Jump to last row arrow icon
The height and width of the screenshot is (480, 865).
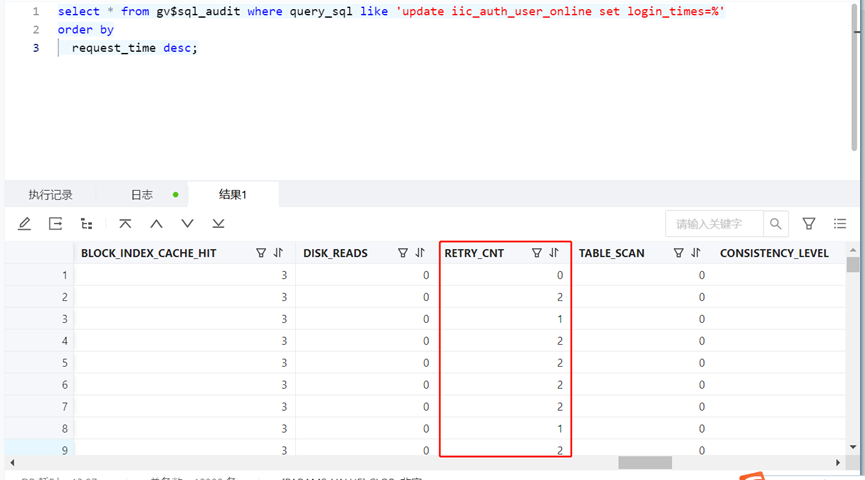point(218,223)
